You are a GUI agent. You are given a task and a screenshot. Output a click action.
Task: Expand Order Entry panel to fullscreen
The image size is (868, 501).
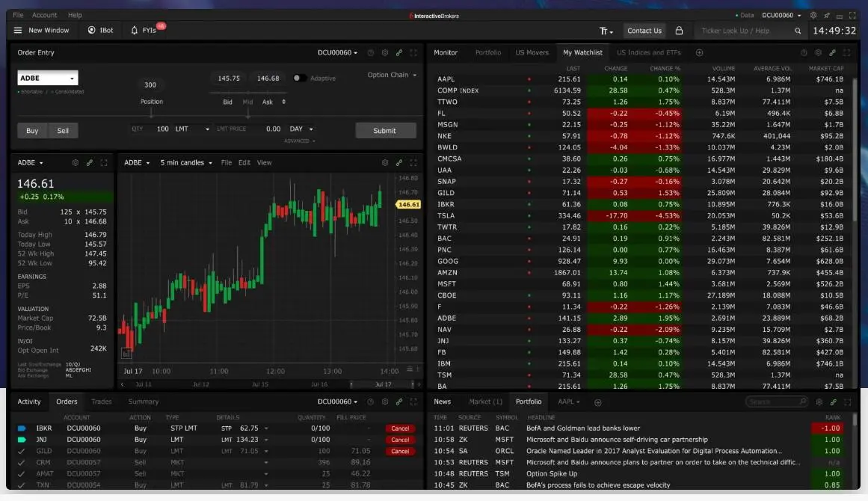(x=413, y=52)
